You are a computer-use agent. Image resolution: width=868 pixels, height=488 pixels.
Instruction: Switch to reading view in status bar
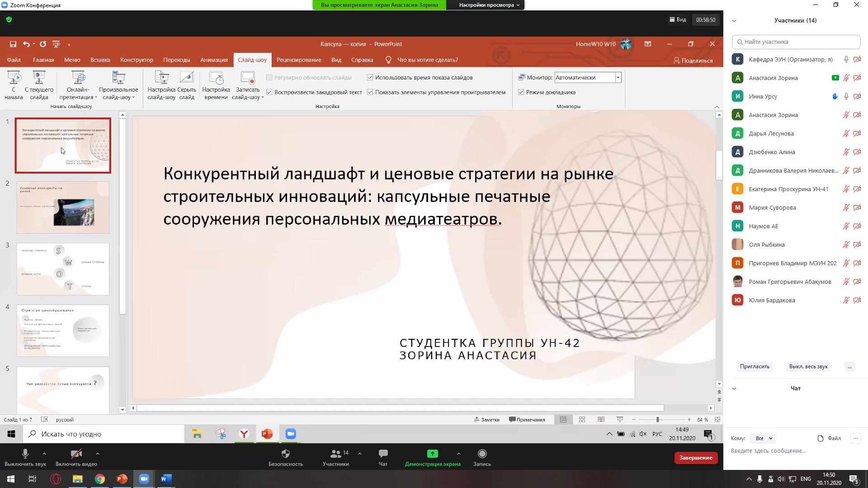tap(601, 419)
